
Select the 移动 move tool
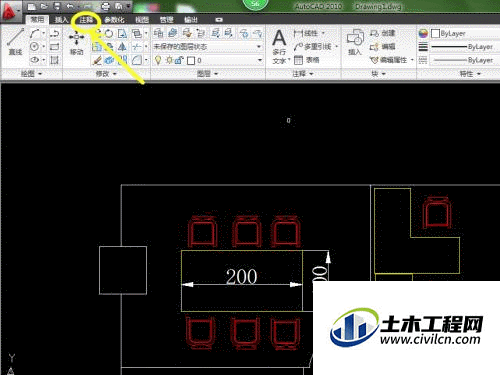click(76, 43)
